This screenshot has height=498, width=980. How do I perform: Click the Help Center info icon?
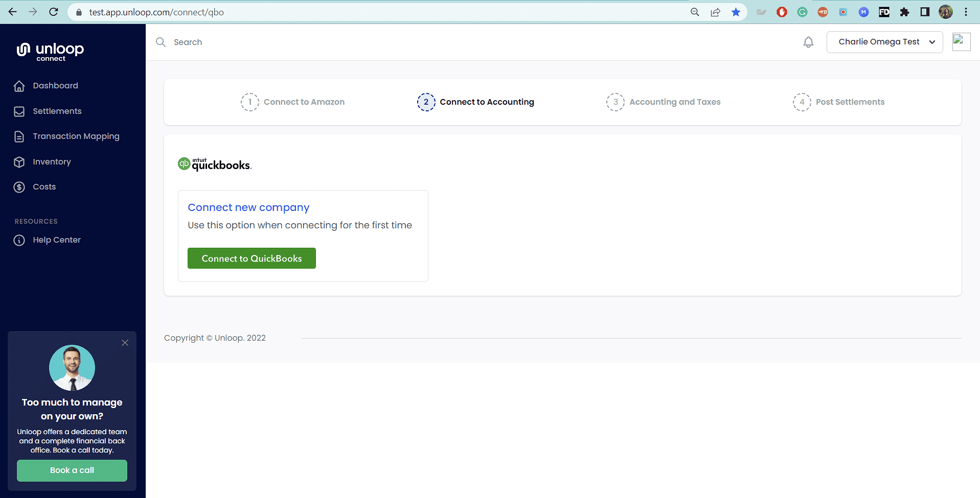point(19,240)
